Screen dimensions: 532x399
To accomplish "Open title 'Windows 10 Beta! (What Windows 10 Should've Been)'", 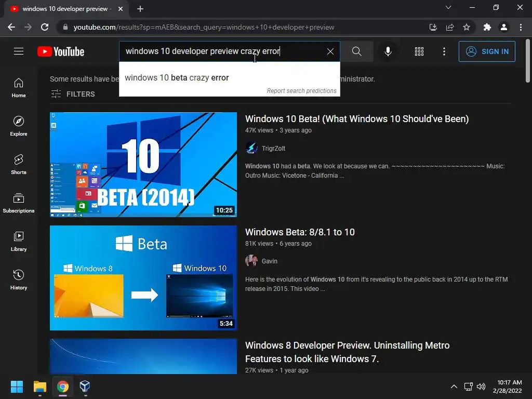I will pyautogui.click(x=356, y=119).
